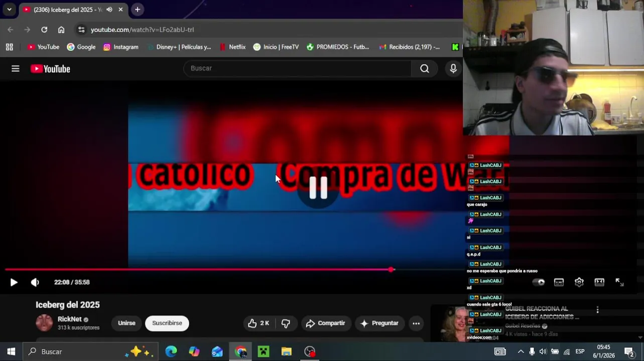Launch Microsoft Edge from the taskbar
Image resolution: width=644 pixels, height=361 pixels.
171,351
